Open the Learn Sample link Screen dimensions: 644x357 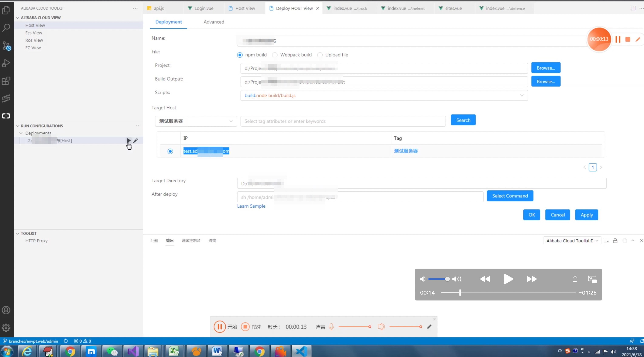pyautogui.click(x=251, y=206)
